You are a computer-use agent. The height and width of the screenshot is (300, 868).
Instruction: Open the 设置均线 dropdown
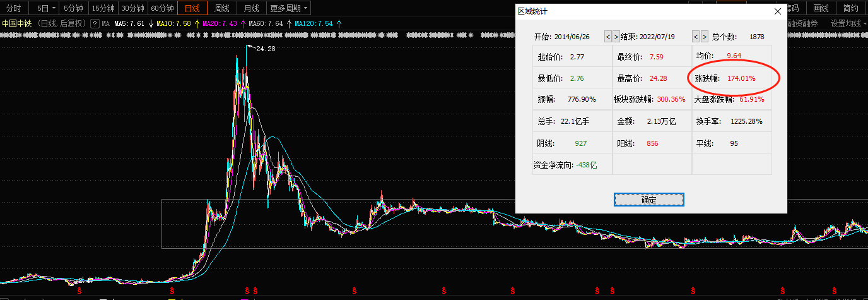[848, 24]
